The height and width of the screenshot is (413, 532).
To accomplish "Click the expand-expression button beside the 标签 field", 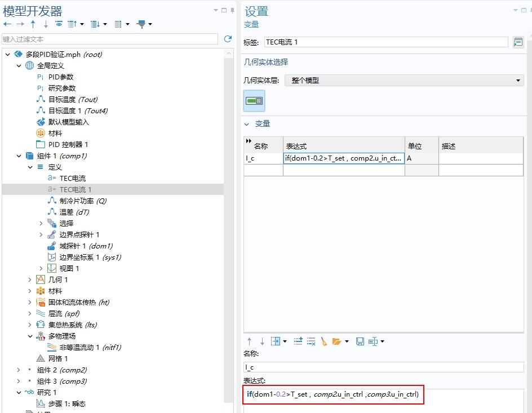I will click(x=517, y=41).
